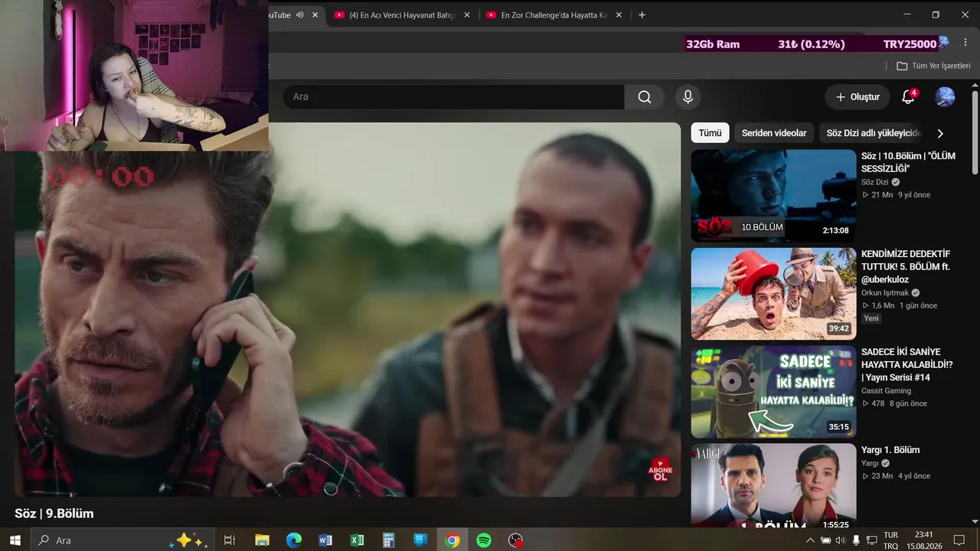The height and width of the screenshot is (551, 980).
Task: Visit the Orkun Işıtmak channel link
Action: [x=886, y=292]
